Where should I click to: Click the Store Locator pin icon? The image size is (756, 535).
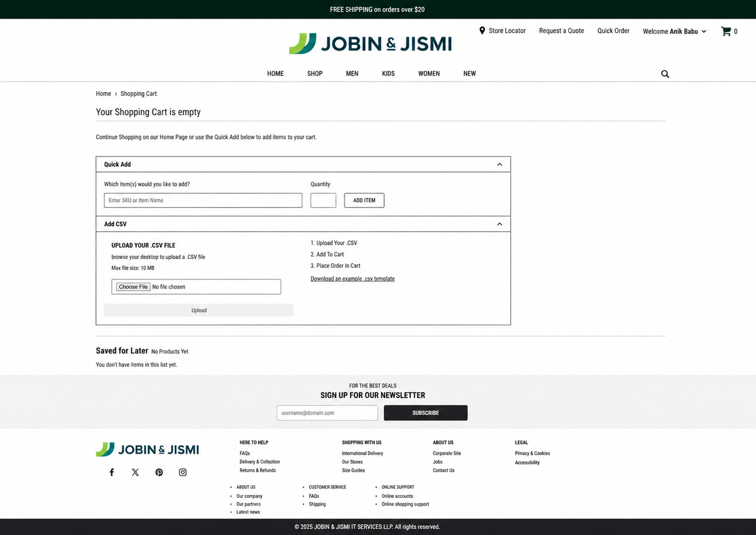click(482, 30)
